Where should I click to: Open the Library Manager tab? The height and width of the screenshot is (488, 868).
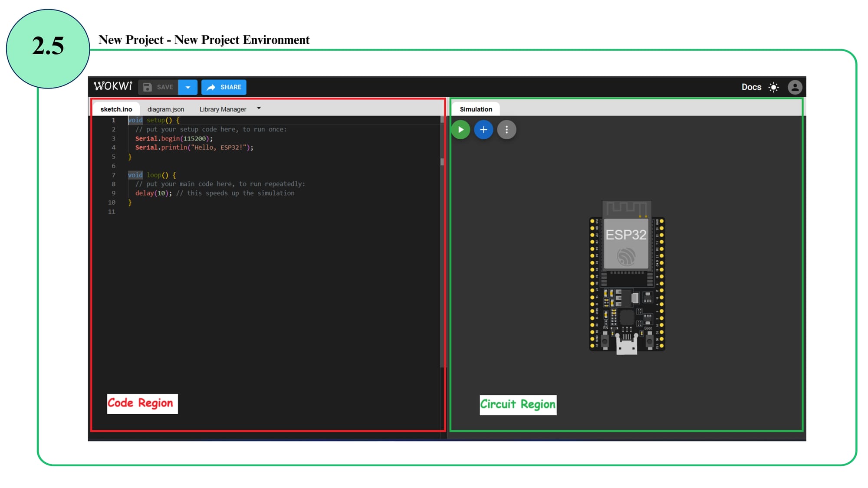[x=223, y=109]
